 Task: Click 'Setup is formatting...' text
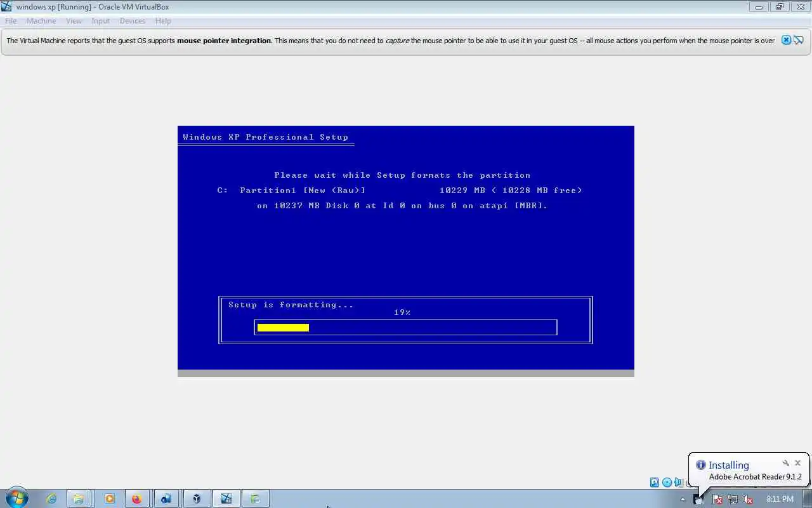(x=291, y=305)
